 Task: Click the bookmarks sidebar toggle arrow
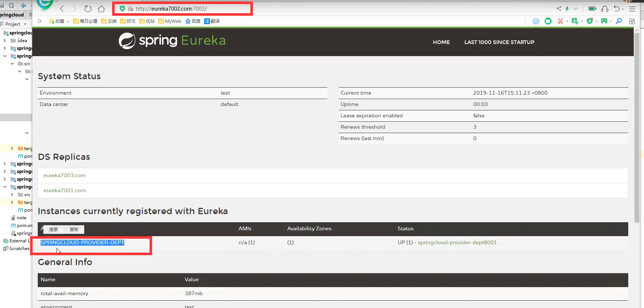pos(40,21)
